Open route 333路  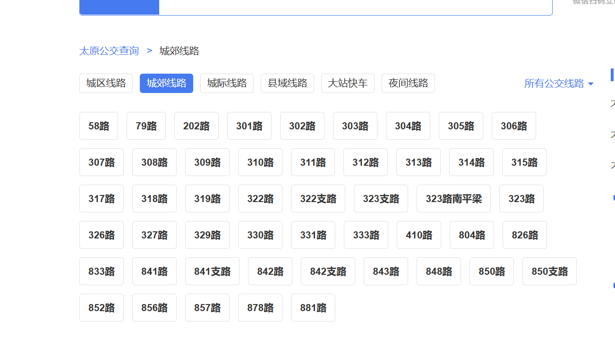coord(366,235)
